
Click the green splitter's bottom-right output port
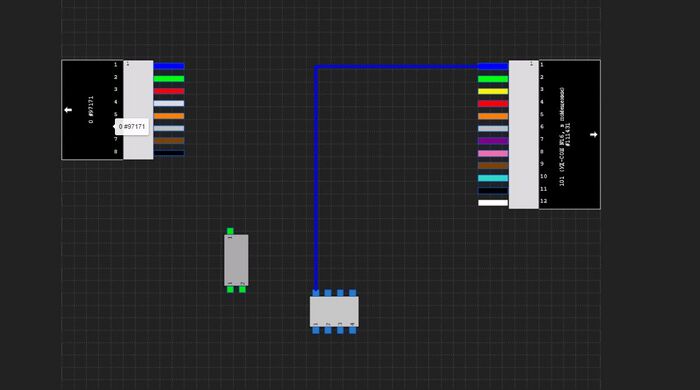pos(242,290)
